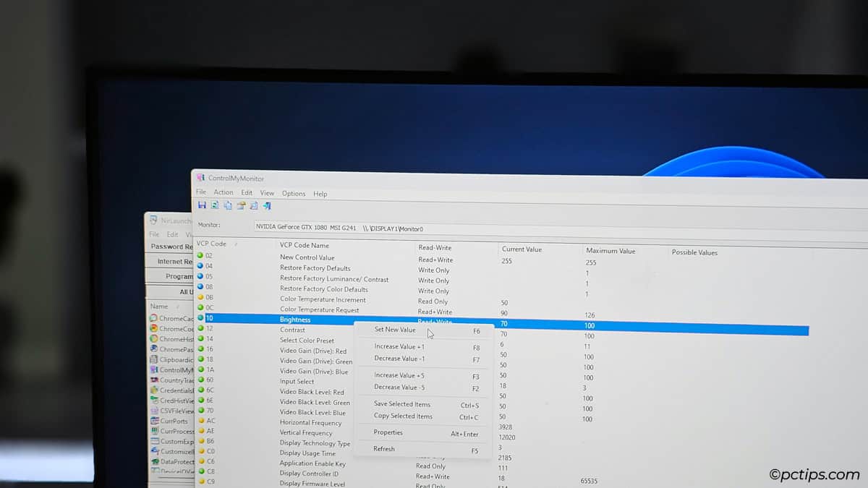The height and width of the screenshot is (488, 868).
Task: Launch CSVFileView from the sidebar list
Action: click(171, 410)
